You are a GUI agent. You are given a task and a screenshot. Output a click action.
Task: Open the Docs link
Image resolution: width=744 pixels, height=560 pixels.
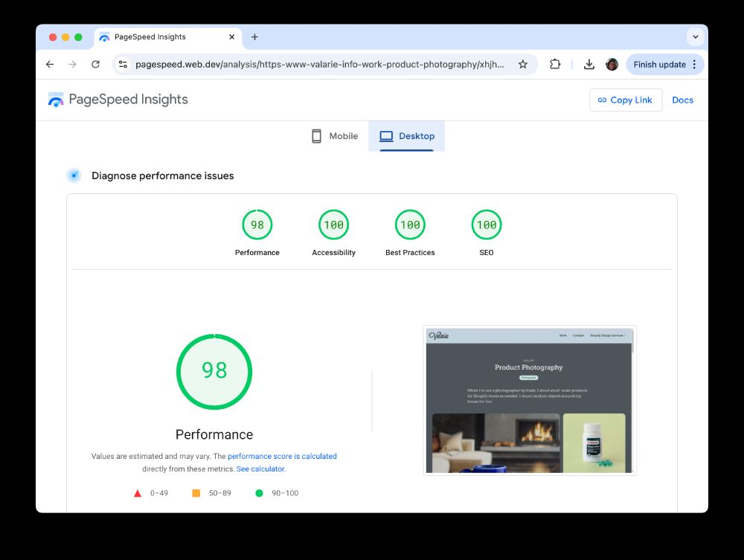tap(682, 100)
